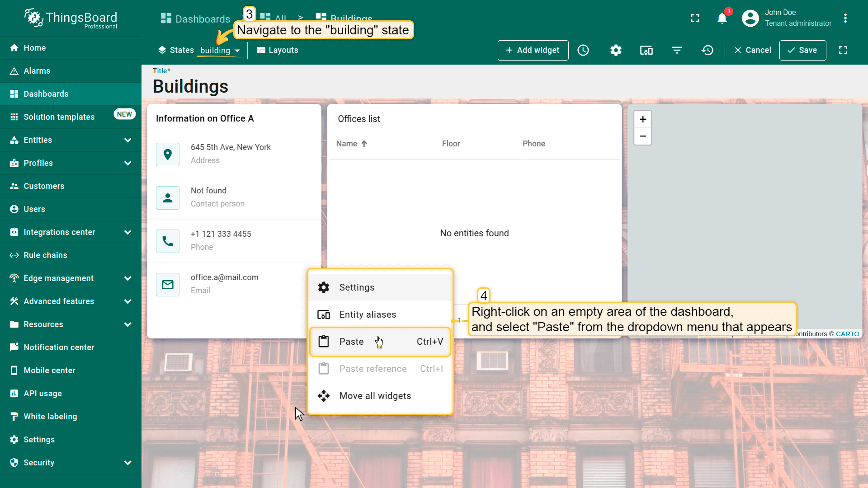The width and height of the screenshot is (868, 488).
Task: Save the dashboard changes
Action: 802,50
